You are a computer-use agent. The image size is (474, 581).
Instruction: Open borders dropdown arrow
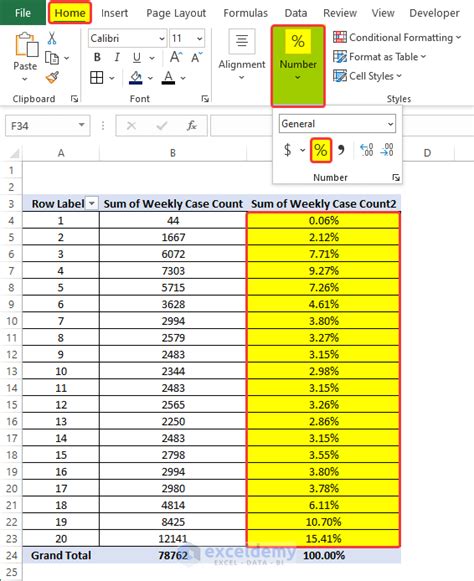coord(111,78)
